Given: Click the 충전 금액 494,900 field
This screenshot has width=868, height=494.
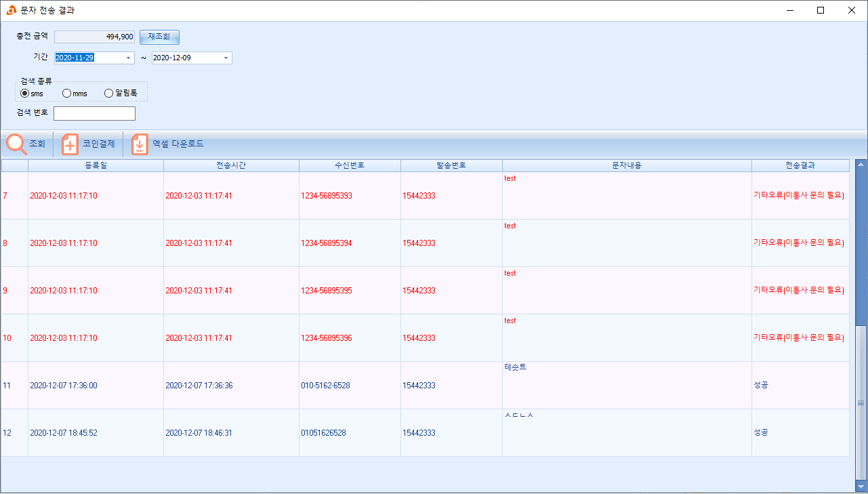Looking at the screenshot, I should (x=94, y=37).
